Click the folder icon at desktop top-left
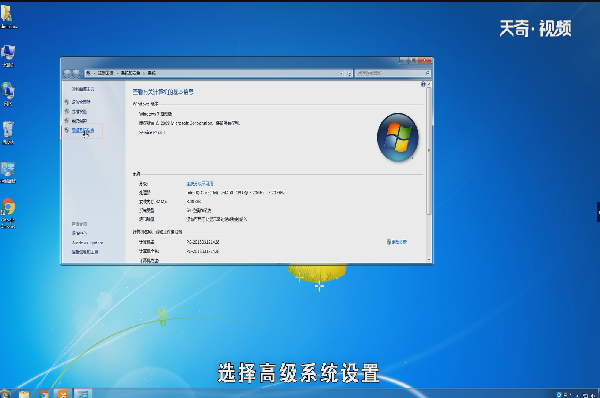The width and height of the screenshot is (600, 398). [x=8, y=17]
